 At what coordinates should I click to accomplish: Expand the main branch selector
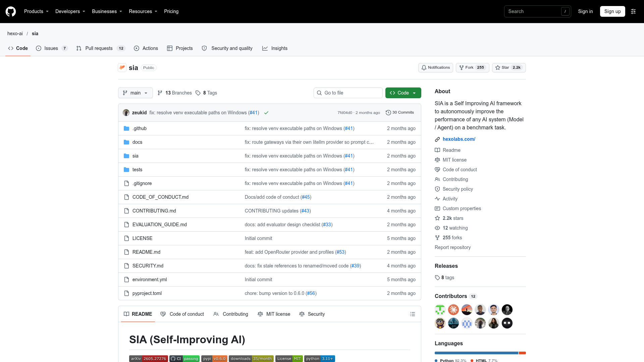click(136, 93)
